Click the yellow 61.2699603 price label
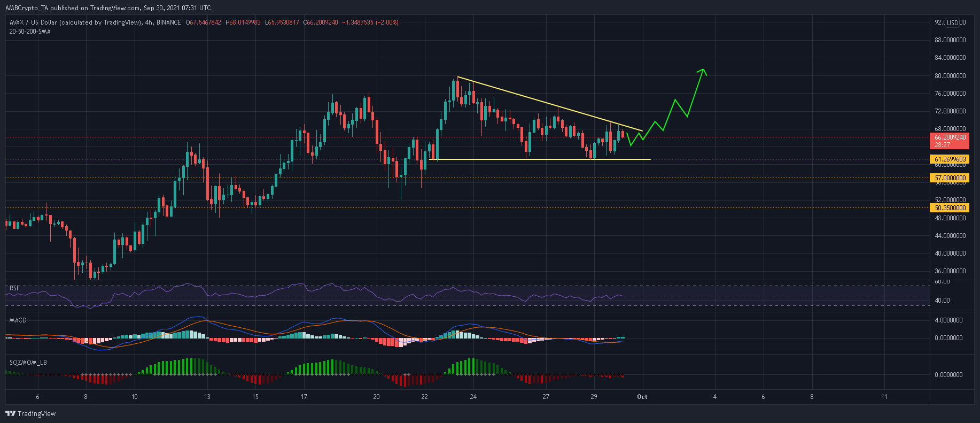This screenshot has width=980, height=423. click(x=950, y=159)
